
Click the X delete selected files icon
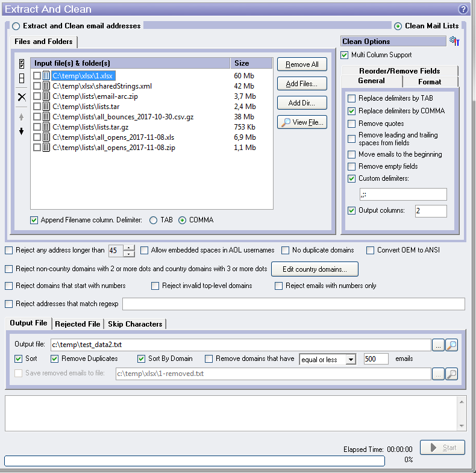tap(22, 97)
